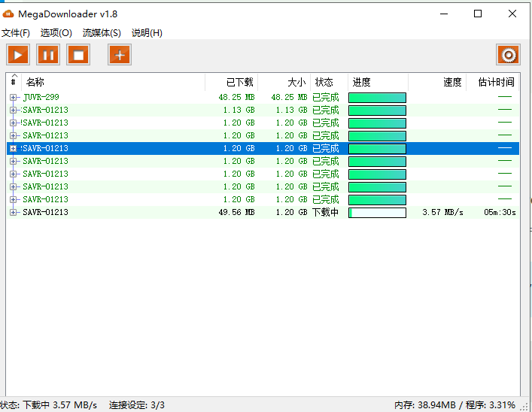Sort by the # column header
This screenshot has height=412, width=532.
[x=14, y=82]
